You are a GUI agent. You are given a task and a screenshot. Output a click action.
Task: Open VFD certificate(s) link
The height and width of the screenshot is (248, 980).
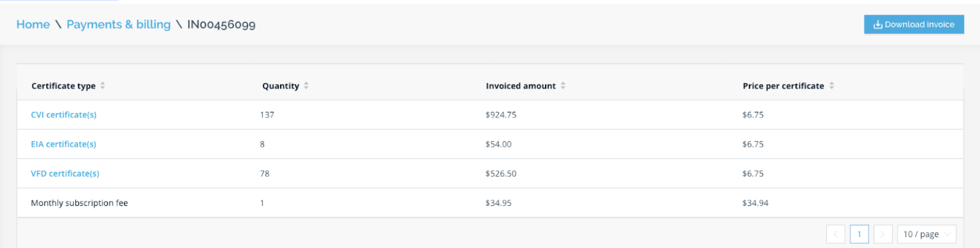(65, 173)
